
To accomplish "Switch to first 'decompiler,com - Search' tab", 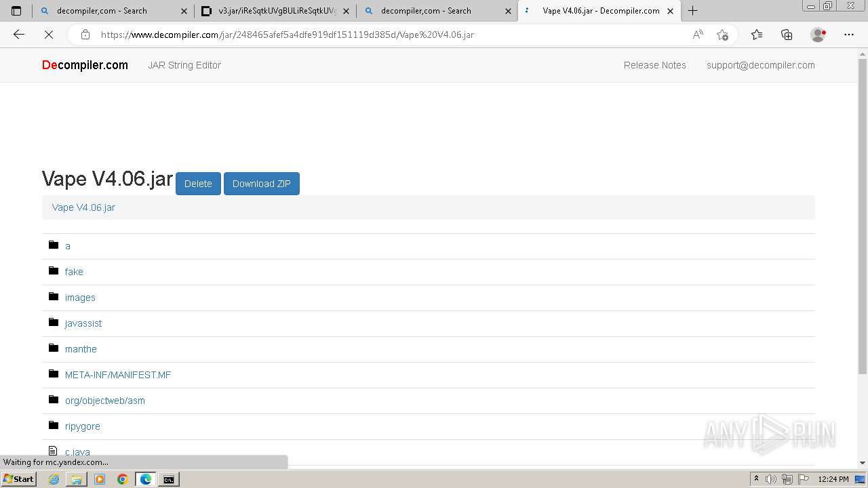I will pos(112,11).
